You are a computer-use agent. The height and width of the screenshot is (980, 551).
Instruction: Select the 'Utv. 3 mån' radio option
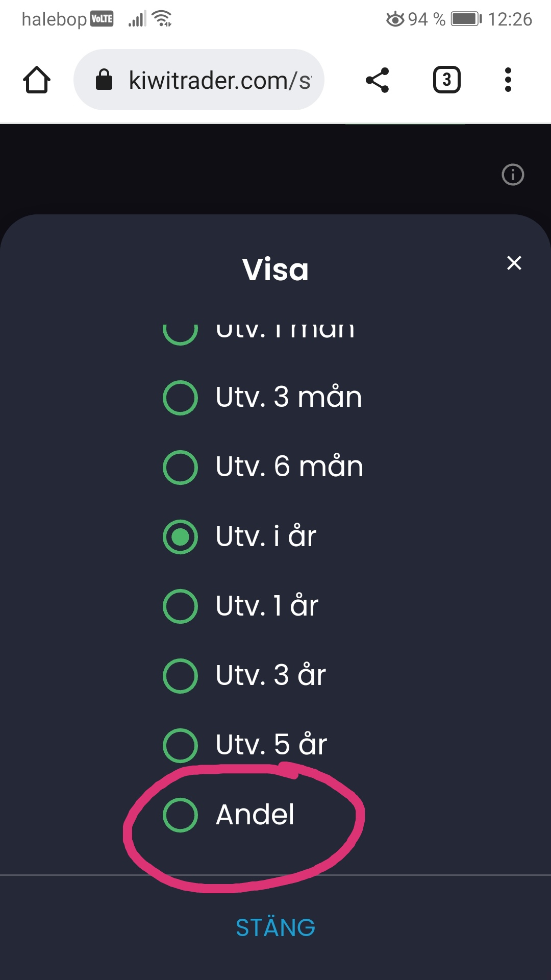pyautogui.click(x=180, y=398)
